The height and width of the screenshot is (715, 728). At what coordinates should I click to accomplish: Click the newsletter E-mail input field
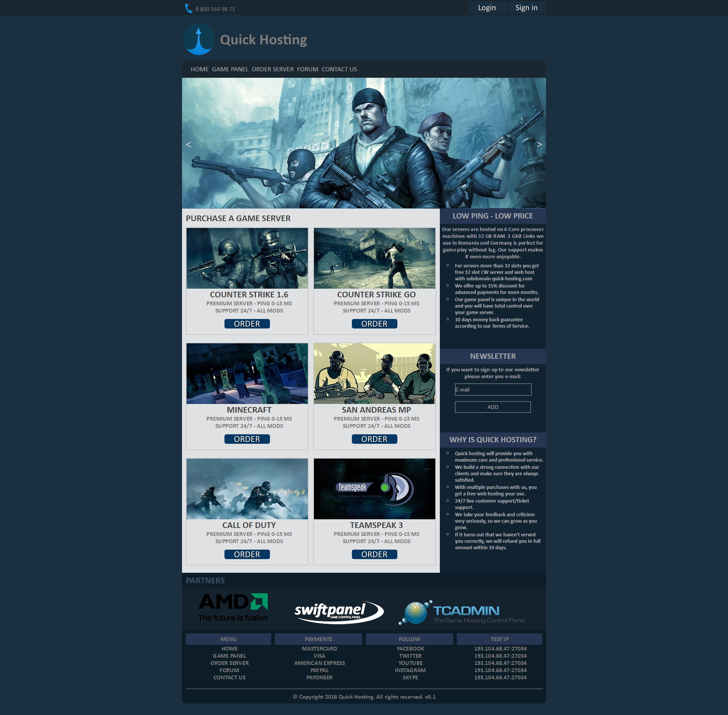tap(493, 390)
